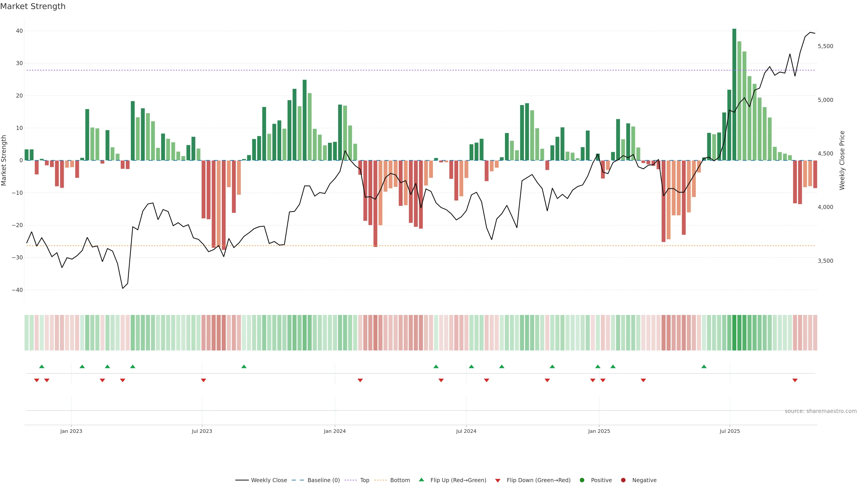Click the 5,500 tick on price axis

[825, 46]
